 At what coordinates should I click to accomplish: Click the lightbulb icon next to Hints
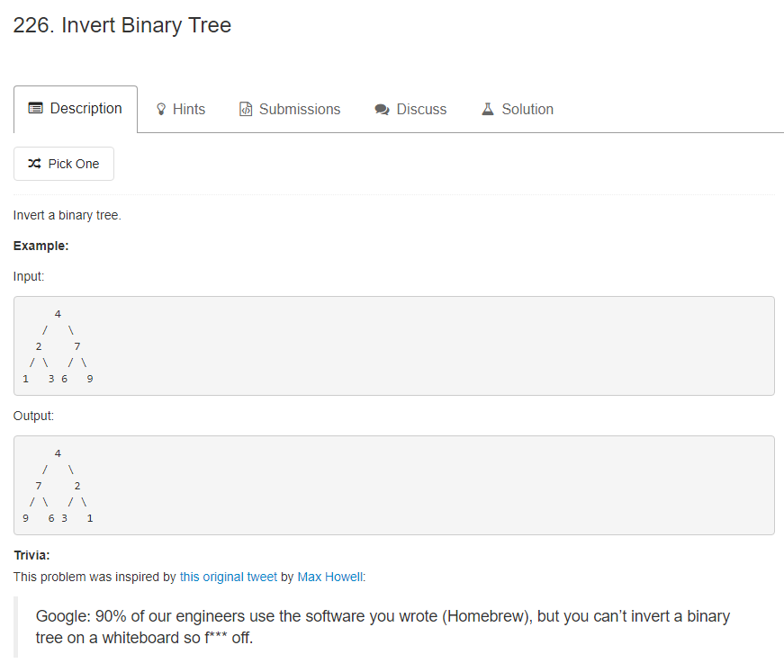tap(163, 108)
